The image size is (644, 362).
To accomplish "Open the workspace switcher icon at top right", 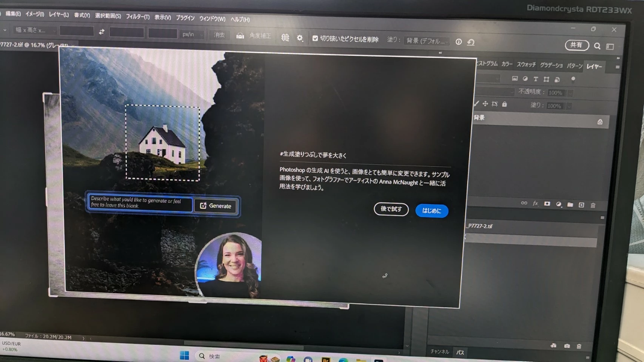I will coord(610,46).
